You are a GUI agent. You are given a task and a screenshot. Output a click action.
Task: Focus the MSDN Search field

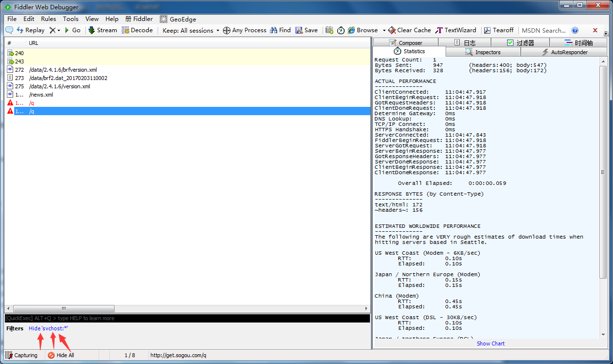[x=544, y=30]
